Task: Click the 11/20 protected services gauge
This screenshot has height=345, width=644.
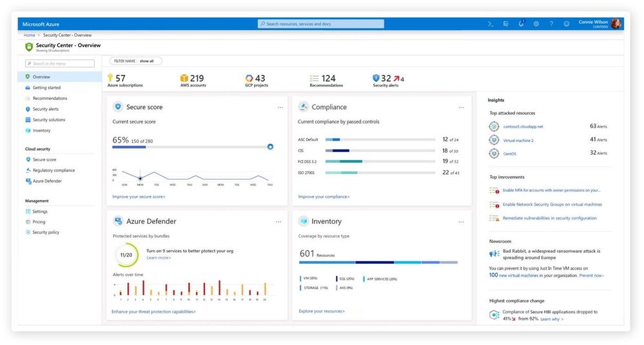Action: pos(126,255)
